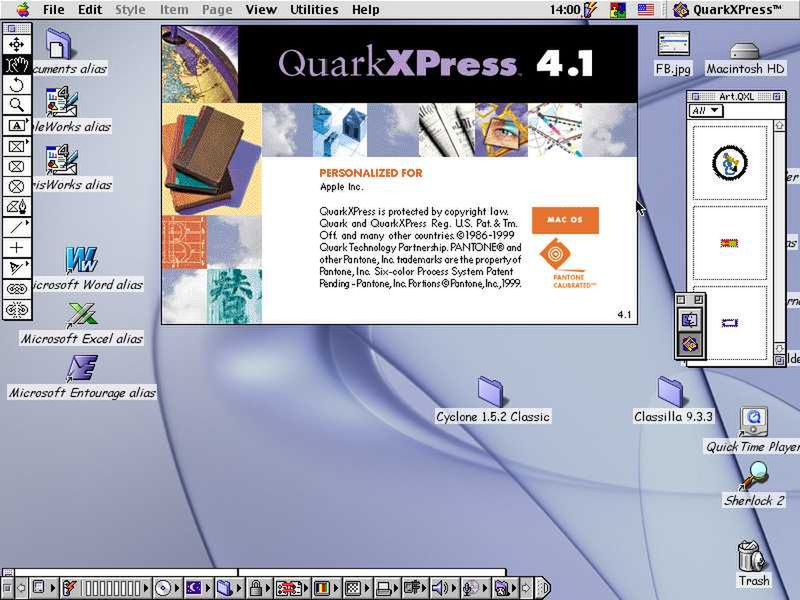This screenshot has height=600, width=800.
Task: Select the Text Box tool
Action: [x=16, y=126]
